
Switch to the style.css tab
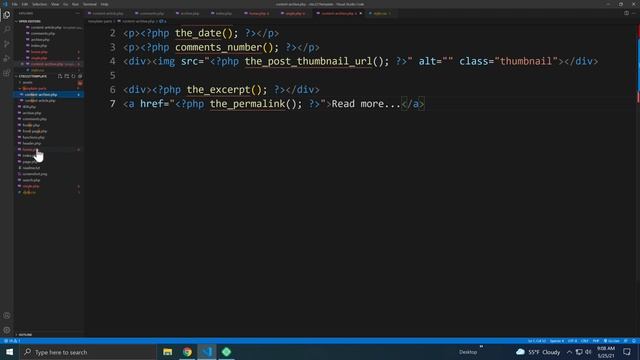click(x=380, y=13)
